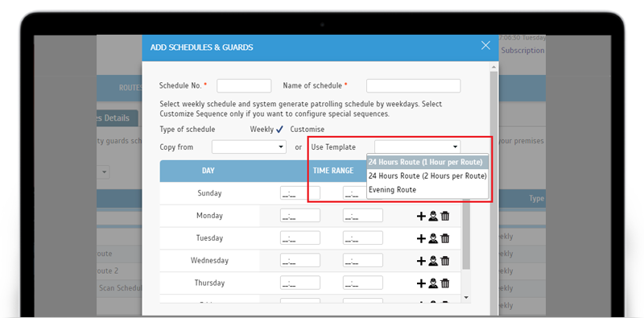
Task: Add a time range for Tuesday
Action: click(421, 238)
